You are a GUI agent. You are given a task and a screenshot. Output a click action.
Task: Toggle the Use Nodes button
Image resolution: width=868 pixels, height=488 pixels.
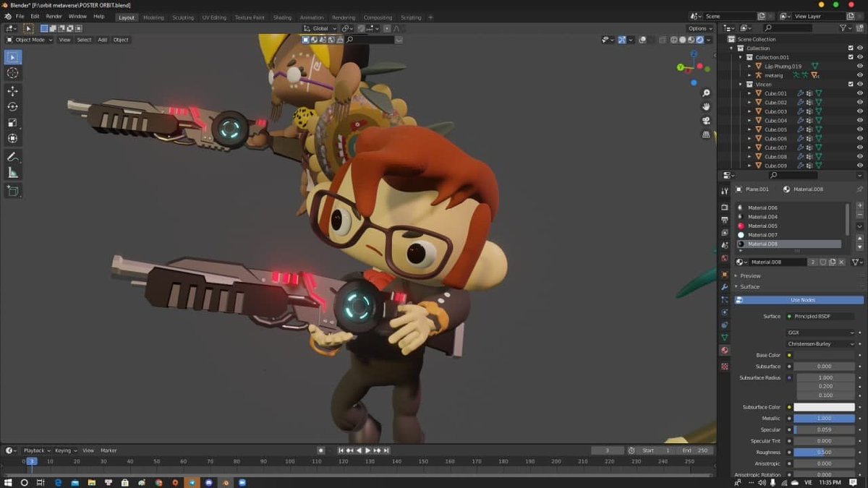[x=799, y=300]
